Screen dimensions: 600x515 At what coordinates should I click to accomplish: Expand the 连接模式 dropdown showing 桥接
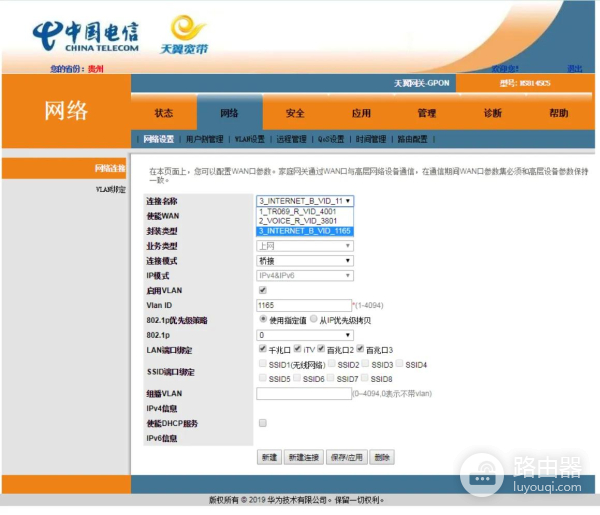tap(305, 260)
